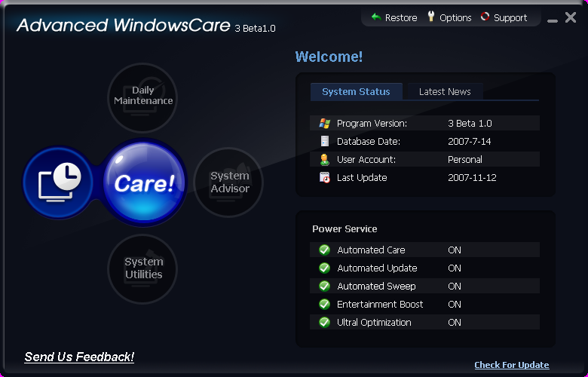Click the Last Update value 2007-11-12
This screenshot has height=377, width=588.
pyautogui.click(x=472, y=177)
